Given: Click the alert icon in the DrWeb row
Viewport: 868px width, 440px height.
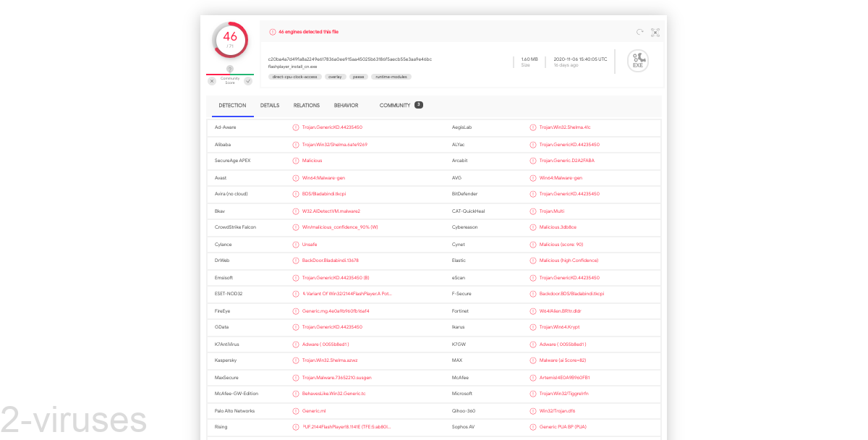Looking at the screenshot, I should pyautogui.click(x=296, y=261).
